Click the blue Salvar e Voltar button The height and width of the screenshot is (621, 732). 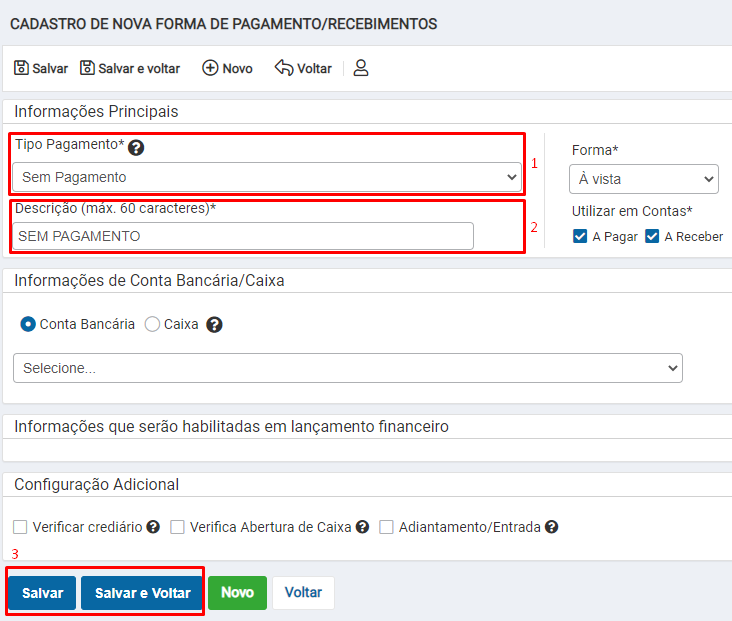point(142,593)
